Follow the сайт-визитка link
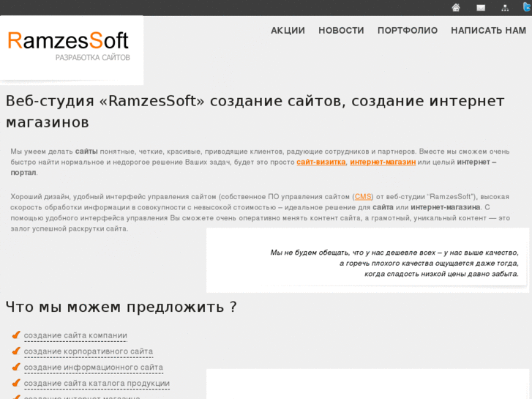Viewport: 532px width, 399px height. [x=321, y=162]
